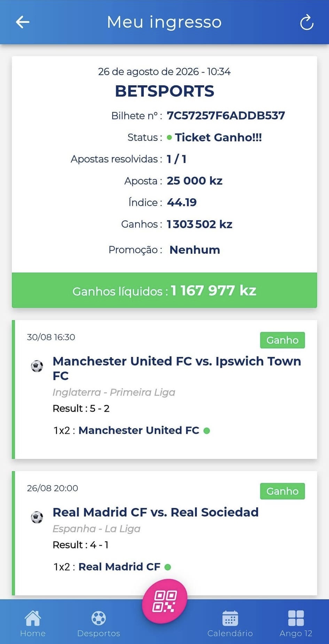Open the pink QR code scanner button
The height and width of the screenshot is (644, 329).
tap(164, 601)
